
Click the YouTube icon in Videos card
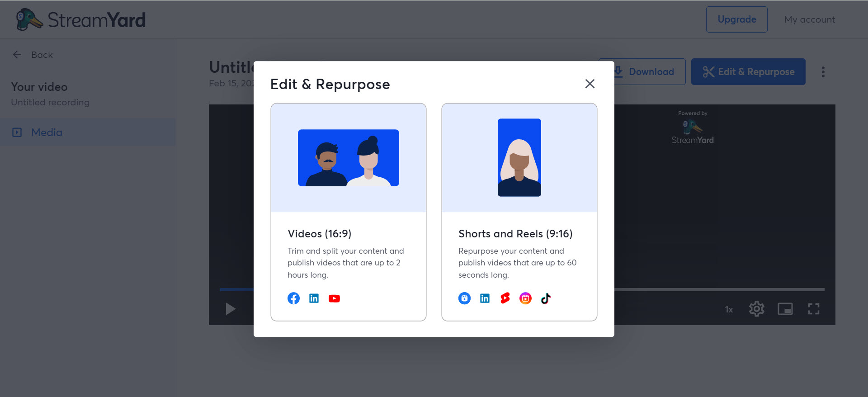334,298
